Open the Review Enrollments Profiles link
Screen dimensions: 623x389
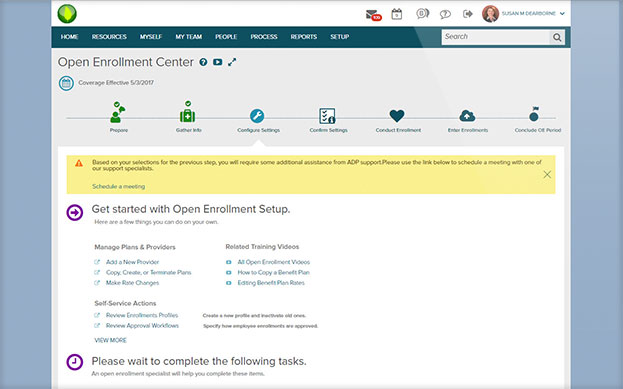coord(142,315)
